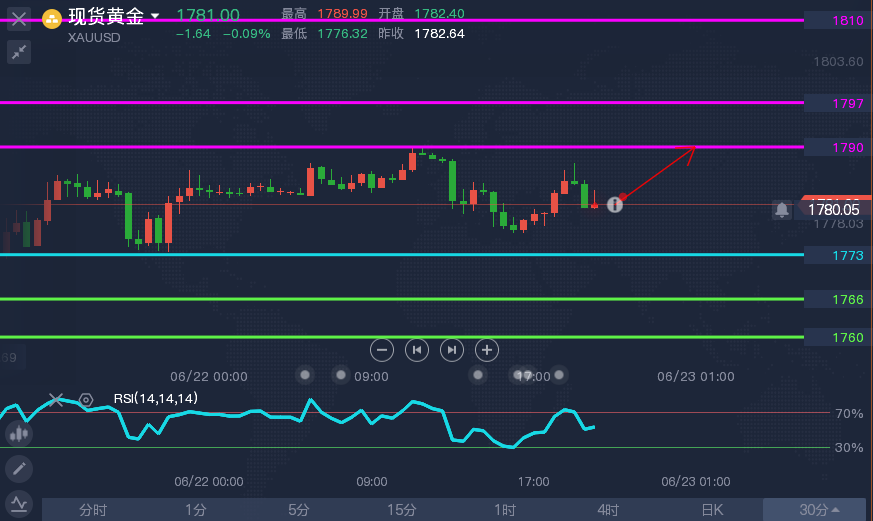
Task: Toggle candlestick chart type icon
Action: [x=19, y=434]
